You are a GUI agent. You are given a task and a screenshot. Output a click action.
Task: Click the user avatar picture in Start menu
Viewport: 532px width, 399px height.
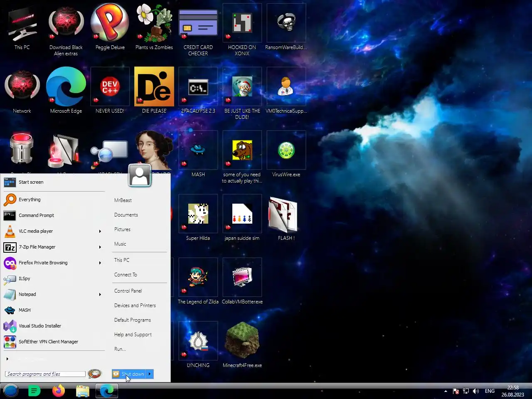(140, 175)
